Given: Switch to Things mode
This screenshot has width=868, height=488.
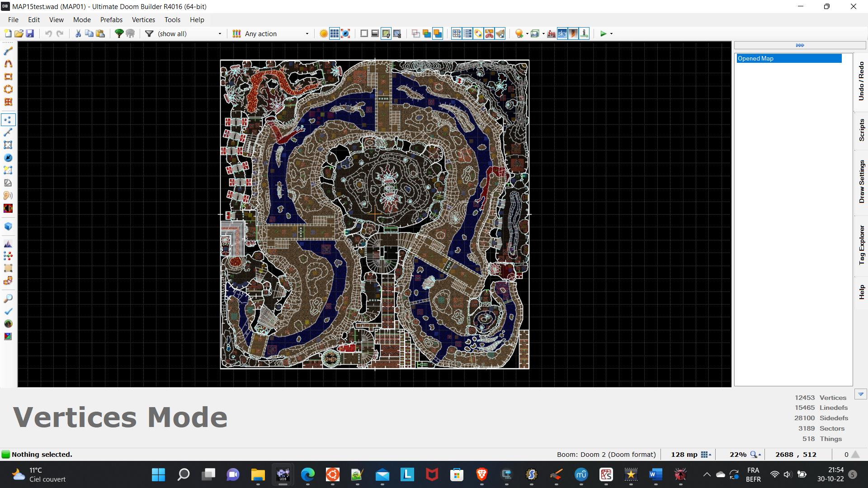Looking at the screenshot, I should (8, 158).
